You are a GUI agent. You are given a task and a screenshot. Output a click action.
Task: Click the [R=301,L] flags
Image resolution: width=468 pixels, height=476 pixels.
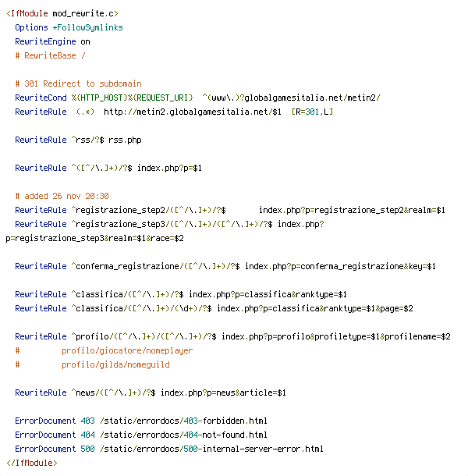point(312,112)
